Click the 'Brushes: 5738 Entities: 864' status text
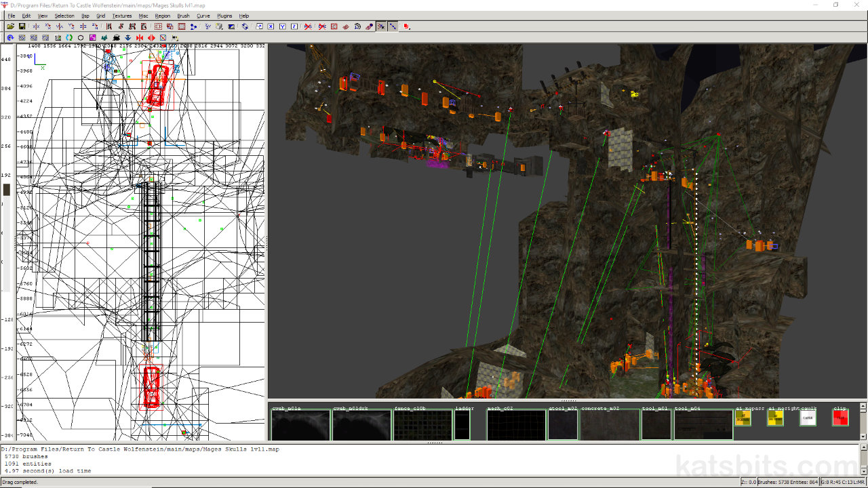This screenshot has height=488, width=868. tap(787, 482)
